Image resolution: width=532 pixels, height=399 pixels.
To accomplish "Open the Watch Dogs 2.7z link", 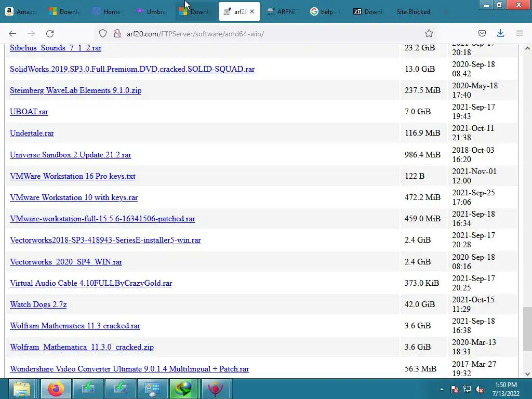I will click(x=38, y=304).
